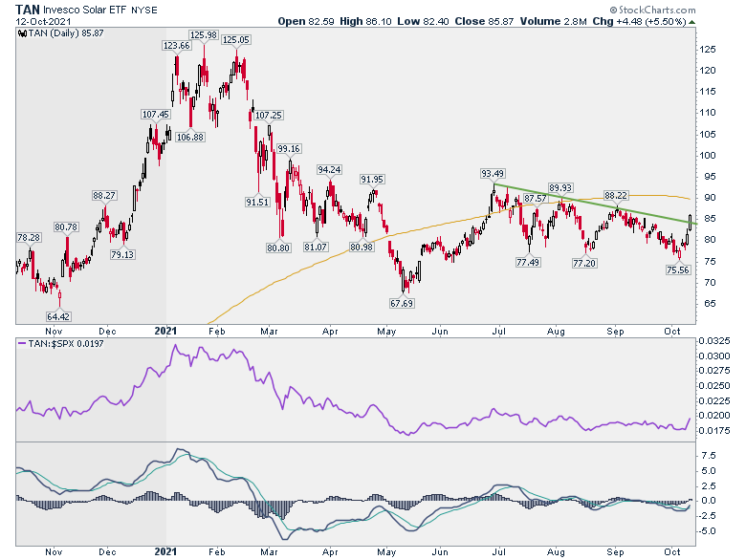Click the Low 82.40 value

[423, 21]
